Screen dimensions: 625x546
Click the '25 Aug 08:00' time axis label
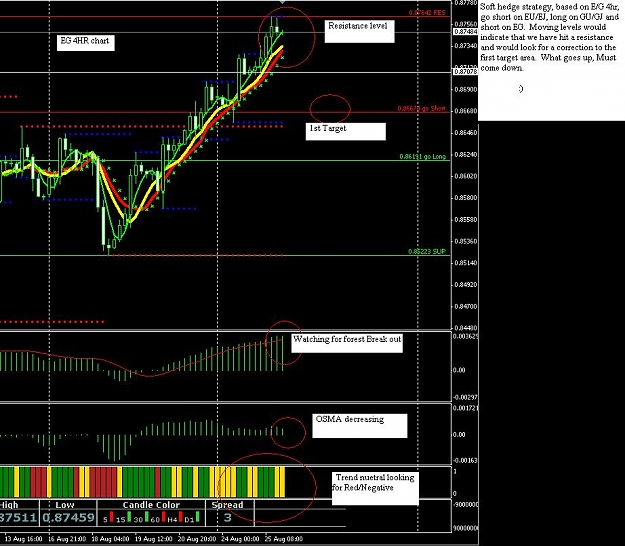(284, 539)
